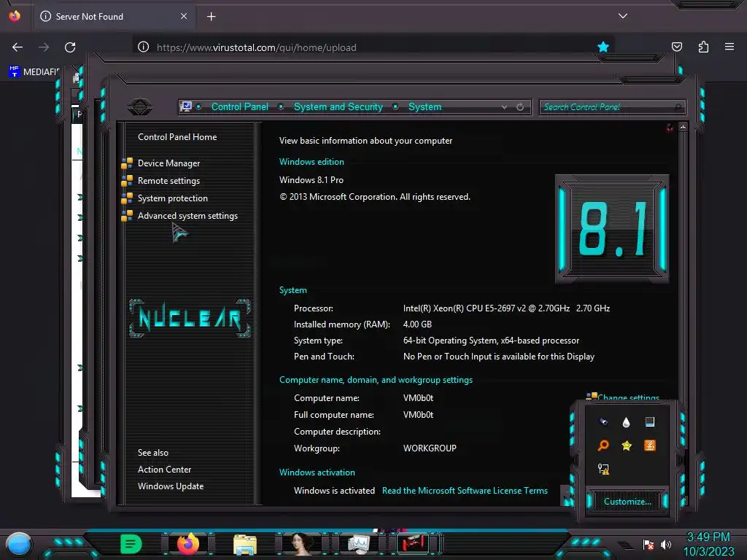Close the Server Not Found tab

pos(183,16)
